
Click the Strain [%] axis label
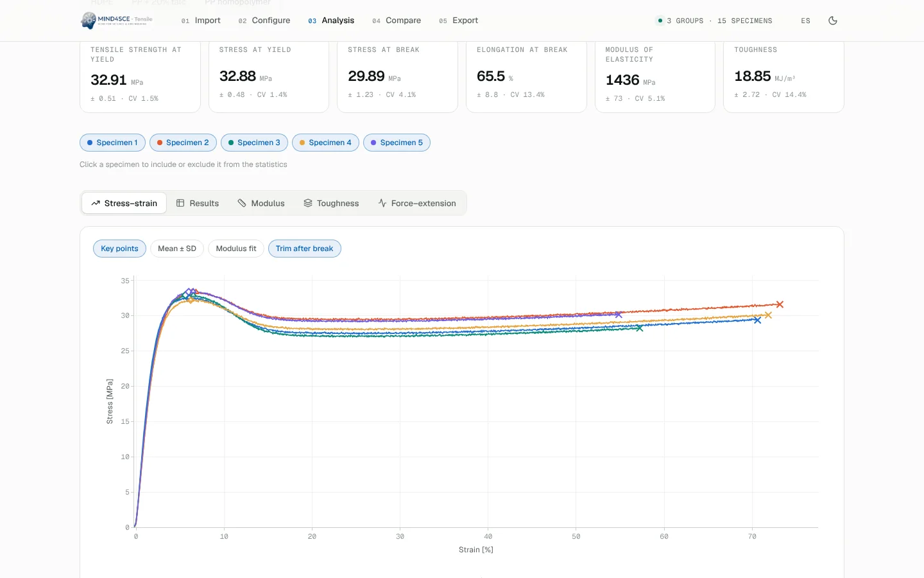(x=476, y=550)
